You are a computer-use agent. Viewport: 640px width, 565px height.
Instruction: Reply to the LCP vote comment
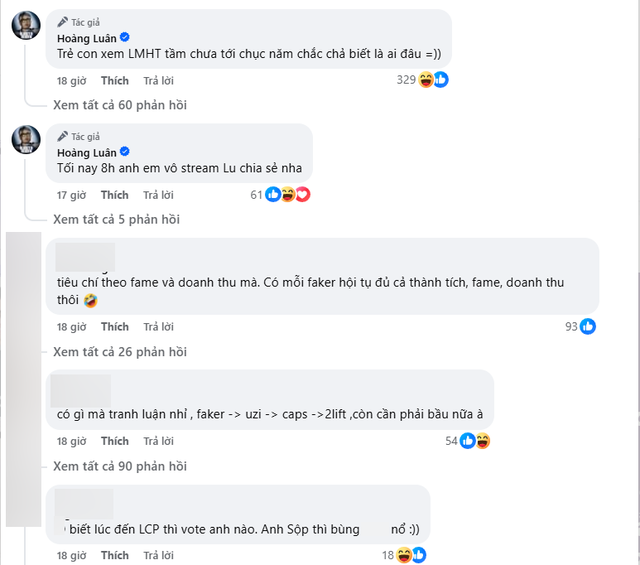click(x=158, y=555)
